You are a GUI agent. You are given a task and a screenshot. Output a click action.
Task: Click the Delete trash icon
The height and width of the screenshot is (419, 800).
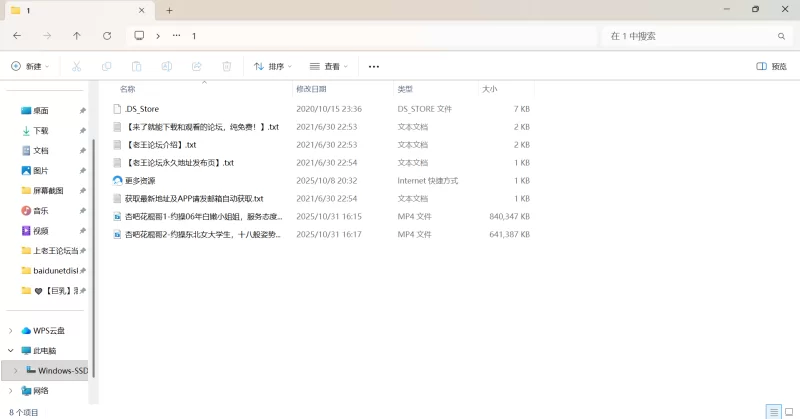(x=227, y=66)
